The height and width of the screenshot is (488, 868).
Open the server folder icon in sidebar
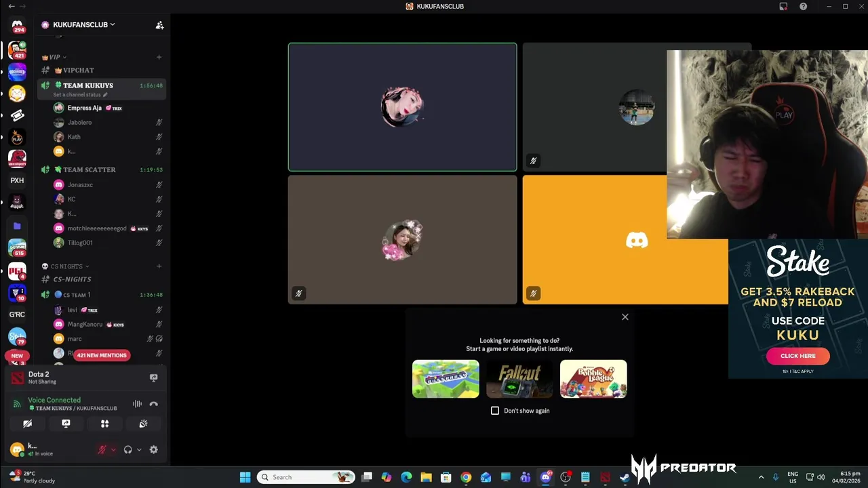[x=17, y=226]
